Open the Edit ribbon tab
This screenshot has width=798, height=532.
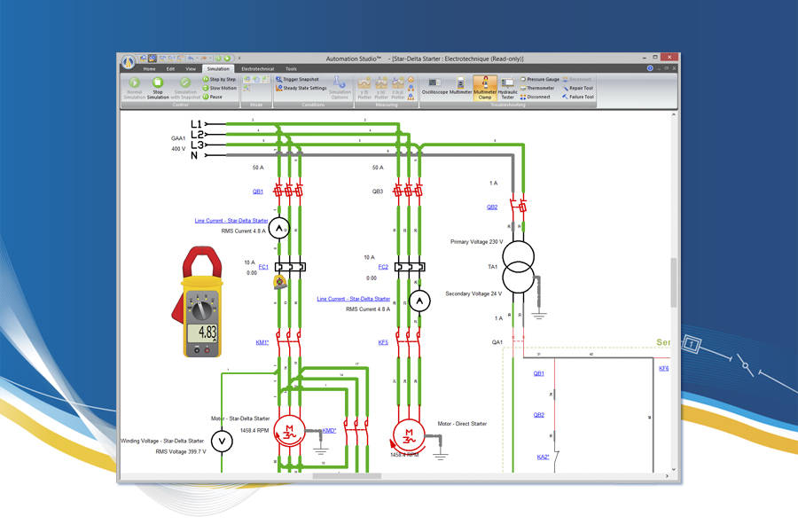(x=170, y=69)
